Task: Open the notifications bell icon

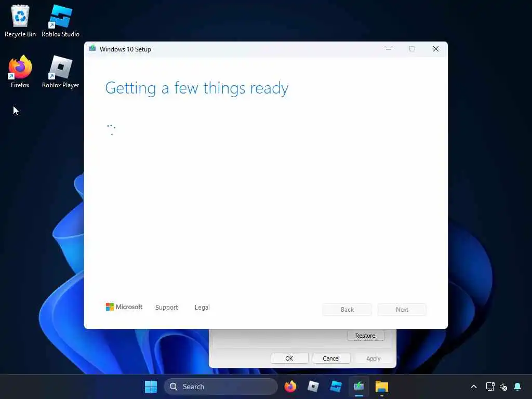Action: (x=517, y=387)
